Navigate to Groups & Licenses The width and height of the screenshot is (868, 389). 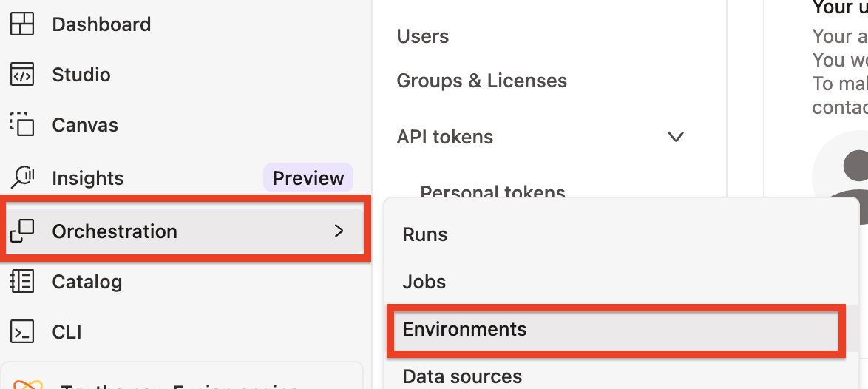[482, 81]
